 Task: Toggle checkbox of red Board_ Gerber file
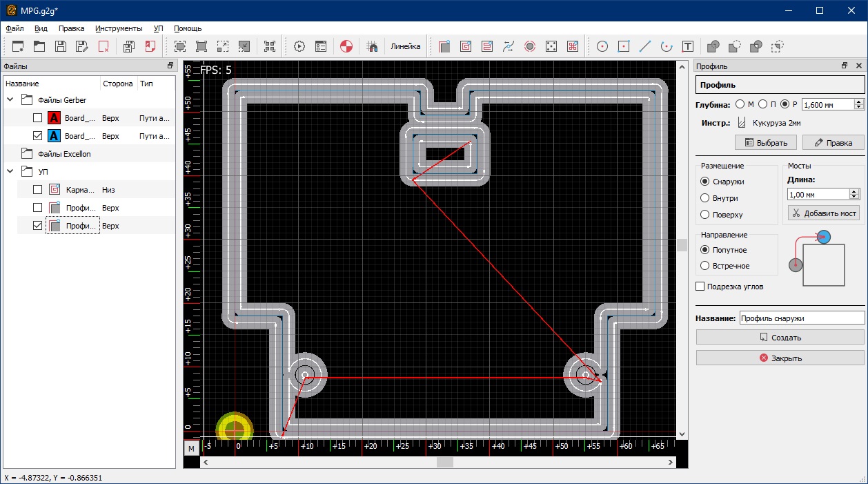pos(38,118)
